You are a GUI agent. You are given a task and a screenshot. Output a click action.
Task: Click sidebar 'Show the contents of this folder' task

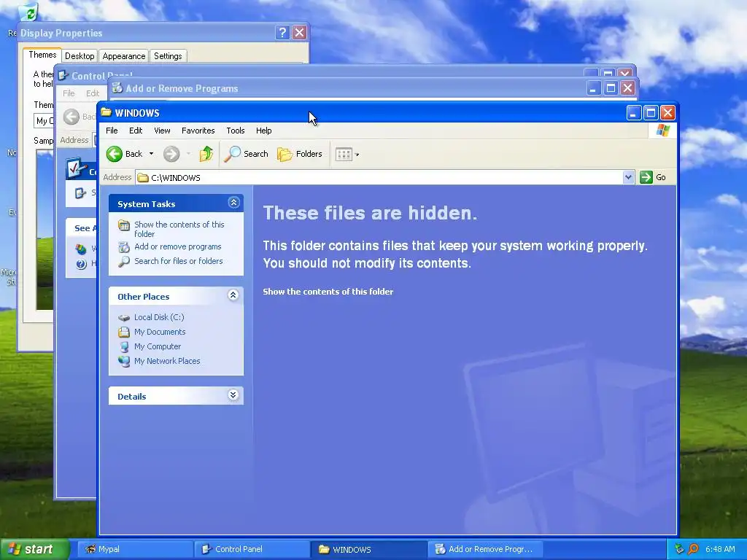tap(179, 229)
